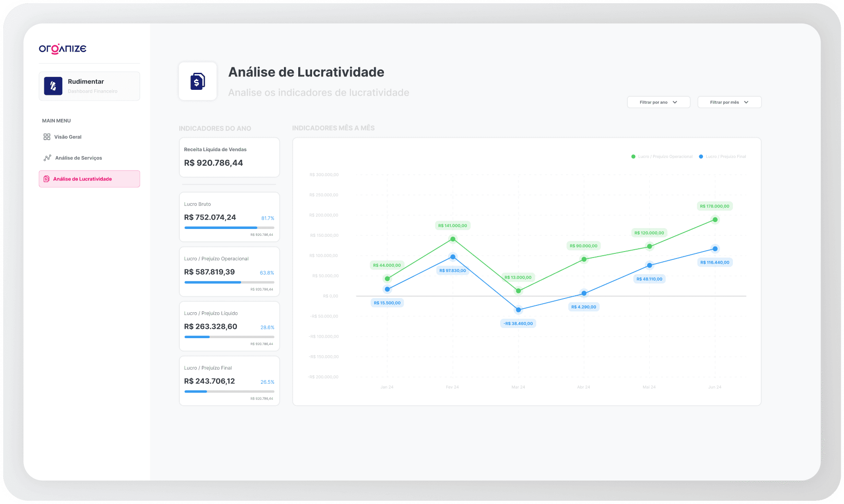Click the green Mai 24 data point
This screenshot has width=844, height=504.
(x=649, y=246)
